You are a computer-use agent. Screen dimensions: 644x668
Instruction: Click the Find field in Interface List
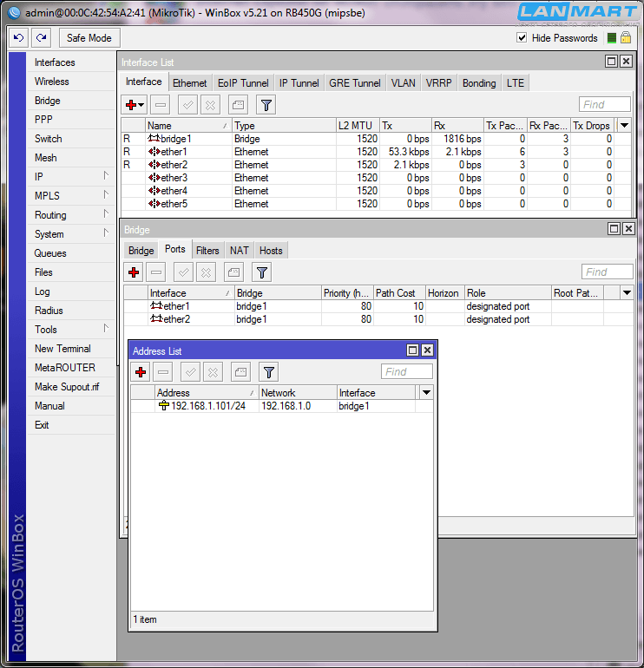[605, 104]
